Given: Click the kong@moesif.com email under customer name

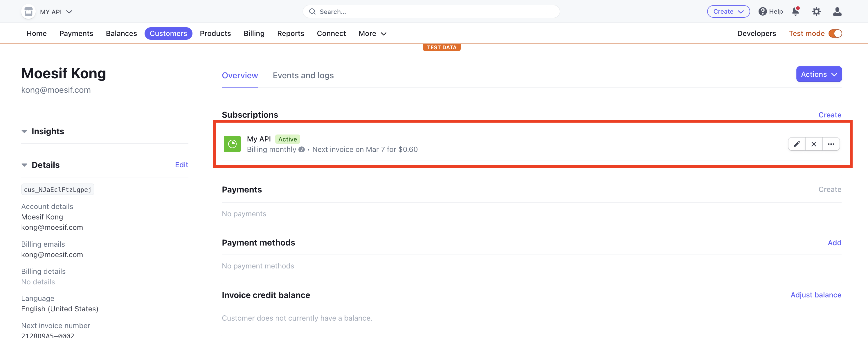Looking at the screenshot, I should tap(56, 90).
